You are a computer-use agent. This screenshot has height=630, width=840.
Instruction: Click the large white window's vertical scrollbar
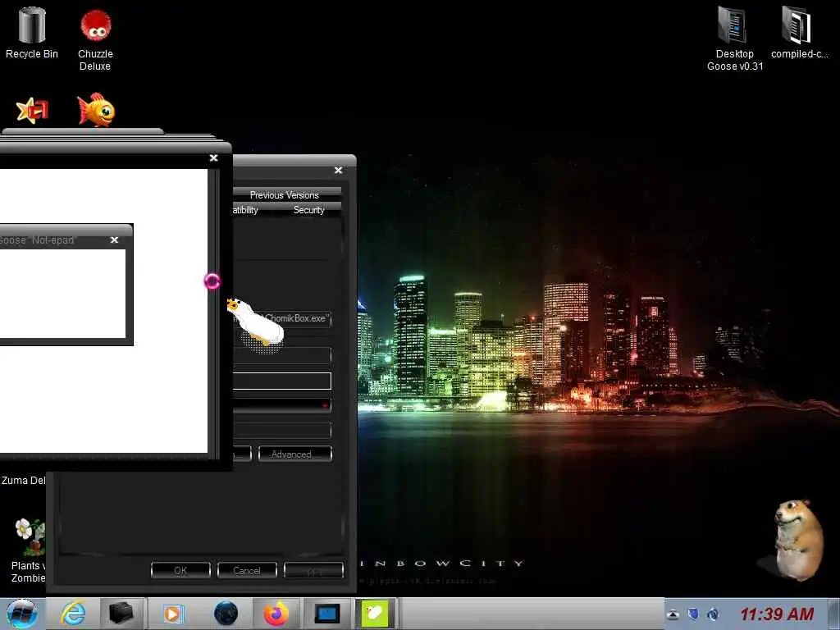click(213, 314)
